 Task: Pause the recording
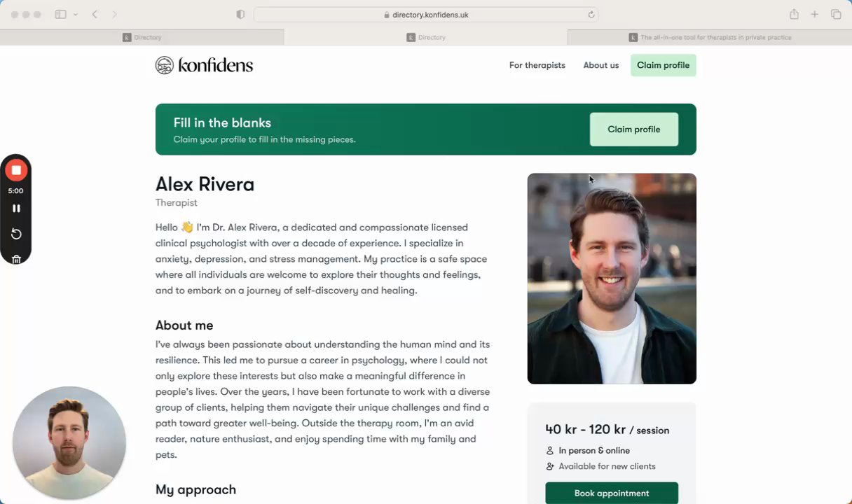pos(16,209)
